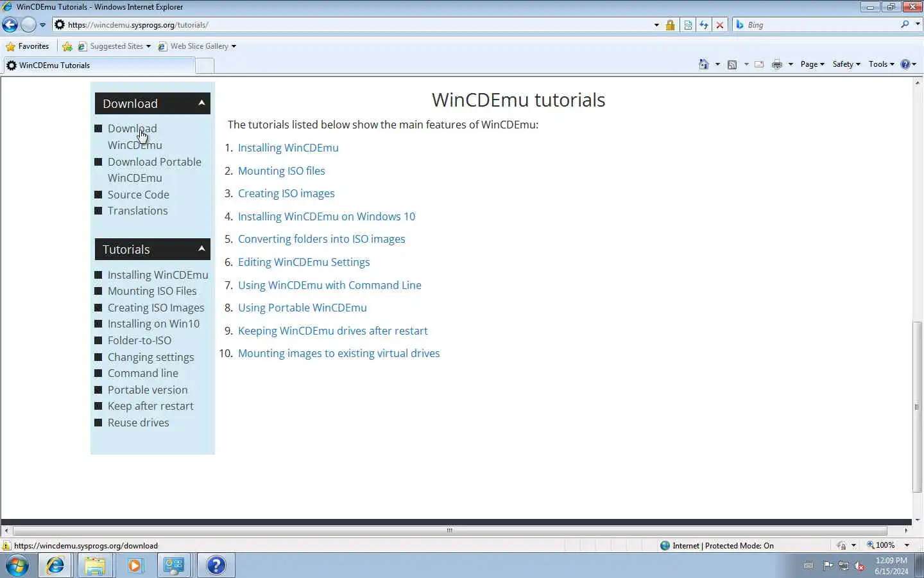The height and width of the screenshot is (578, 924).
Task: Open the address bar autocomplete dropdown arrow
Action: pyautogui.click(x=656, y=25)
